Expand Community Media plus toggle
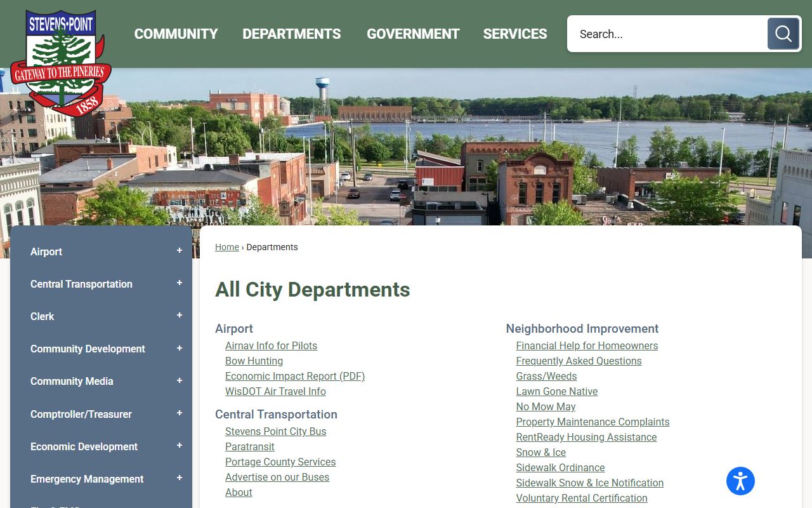 click(180, 381)
